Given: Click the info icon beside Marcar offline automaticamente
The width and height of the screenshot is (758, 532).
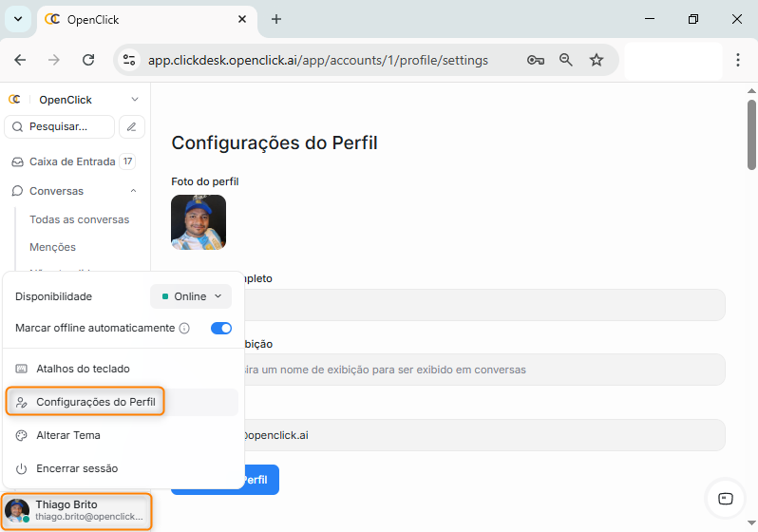Looking at the screenshot, I should (185, 328).
